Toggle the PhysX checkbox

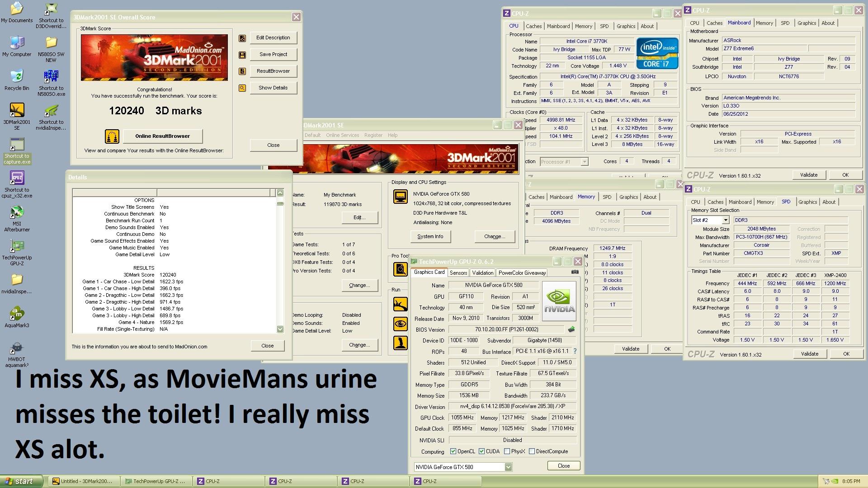pyautogui.click(x=507, y=451)
